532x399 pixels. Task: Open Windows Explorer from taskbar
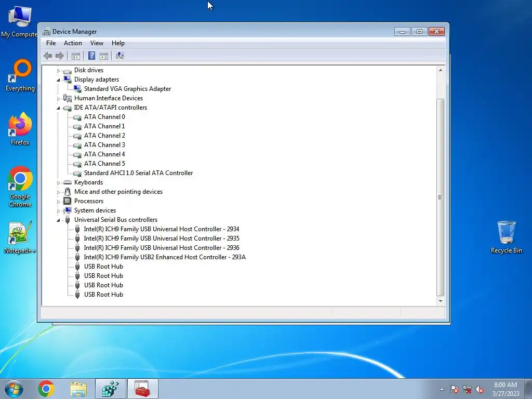[78, 389]
